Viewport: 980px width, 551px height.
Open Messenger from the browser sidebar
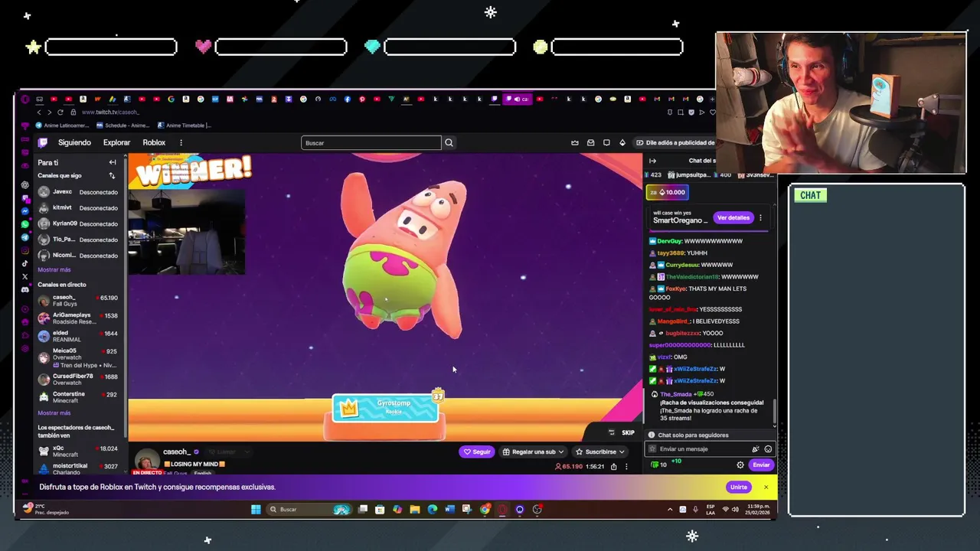pyautogui.click(x=24, y=211)
